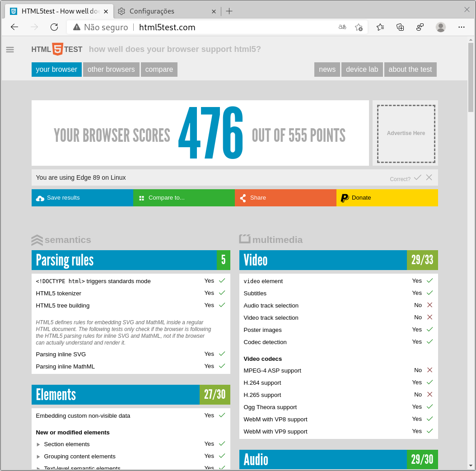476x471 pixels.
Task: Expand the Grouping content elements row
Action: 131,456
